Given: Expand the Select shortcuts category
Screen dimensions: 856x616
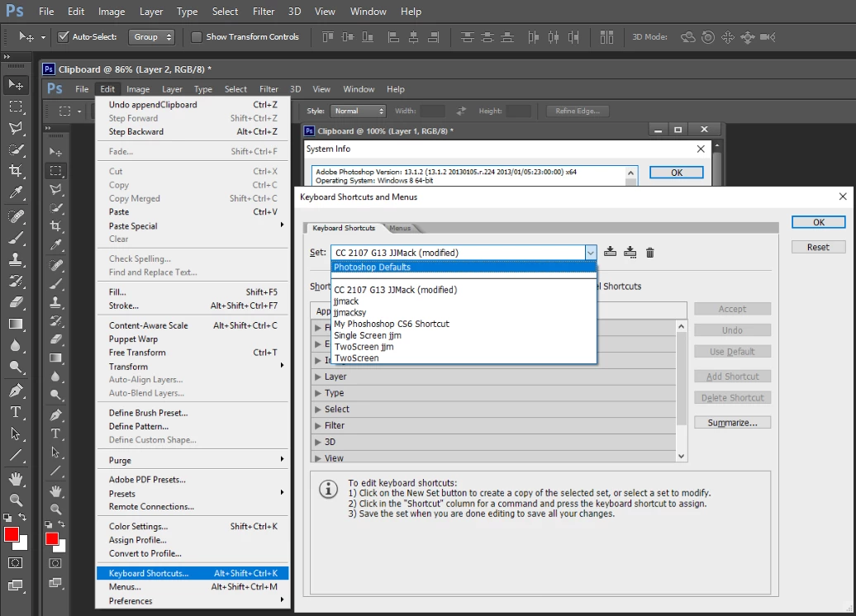Looking at the screenshot, I should [x=318, y=410].
